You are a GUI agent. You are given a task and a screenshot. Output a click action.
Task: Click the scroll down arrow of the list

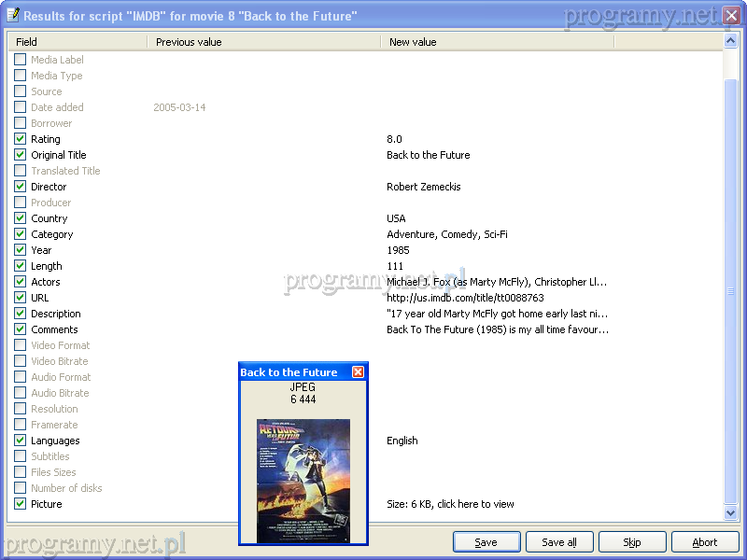click(731, 512)
